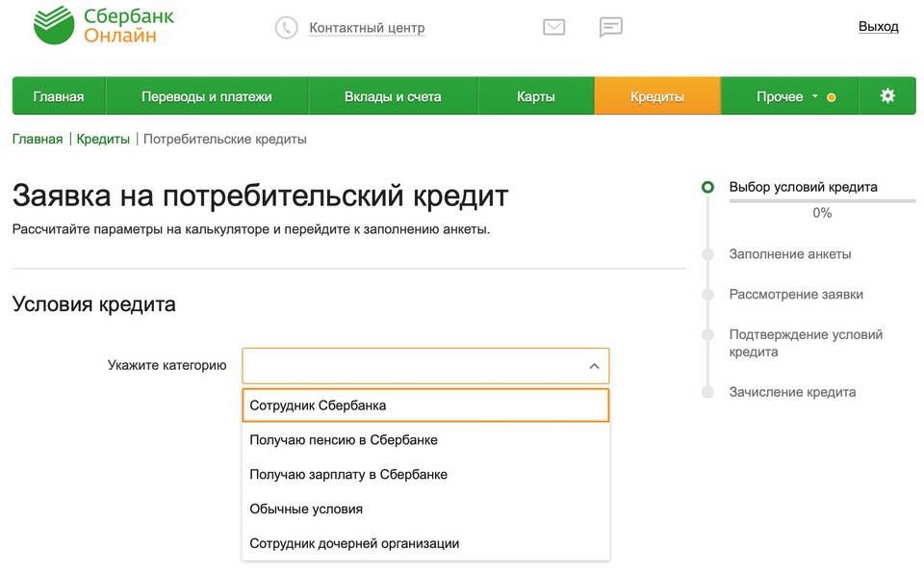Select Обычные условия option
The height and width of the screenshot is (576, 924).
pos(424,510)
